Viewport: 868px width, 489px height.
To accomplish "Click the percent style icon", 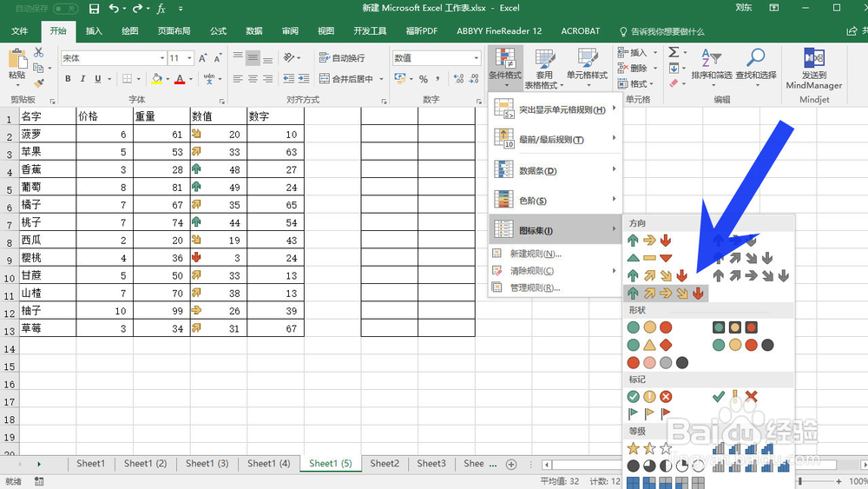I will pos(424,79).
